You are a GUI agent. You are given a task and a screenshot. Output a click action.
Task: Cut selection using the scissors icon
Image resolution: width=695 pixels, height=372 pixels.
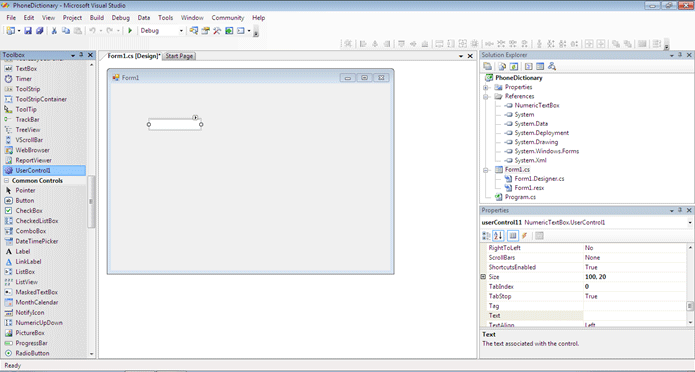[x=54, y=31]
